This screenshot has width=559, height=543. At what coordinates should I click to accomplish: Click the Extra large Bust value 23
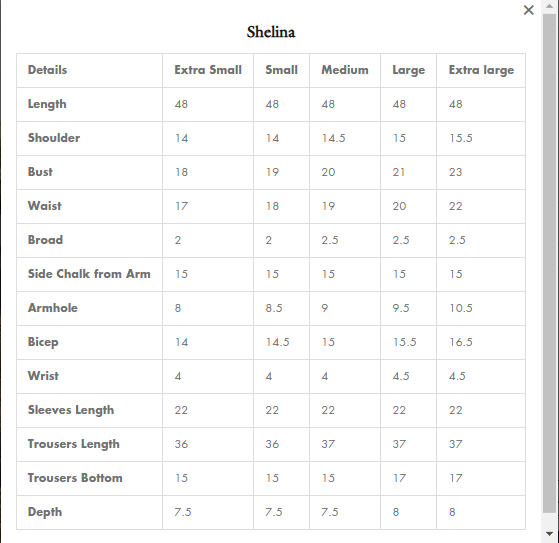tap(455, 172)
